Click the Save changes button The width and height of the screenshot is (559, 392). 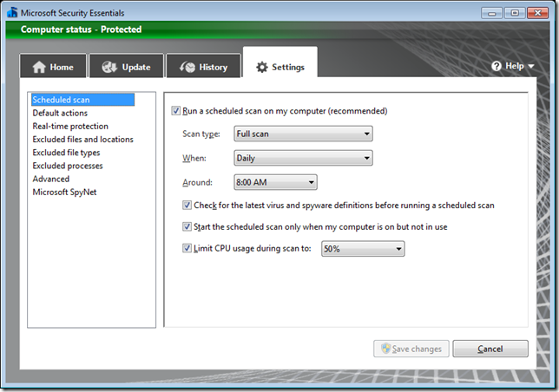[411, 349]
